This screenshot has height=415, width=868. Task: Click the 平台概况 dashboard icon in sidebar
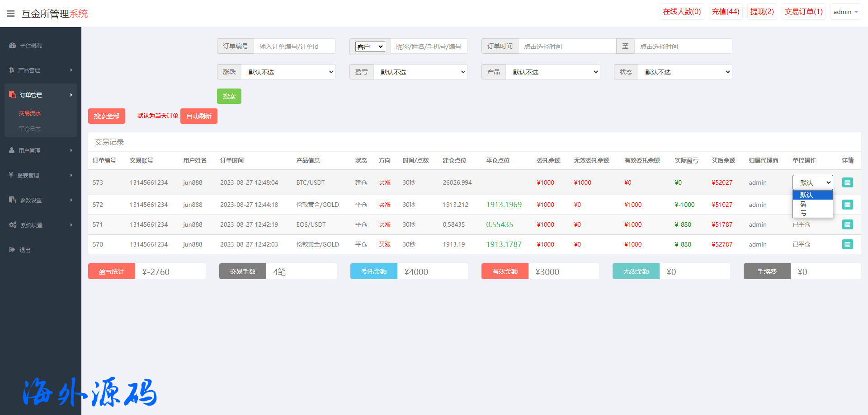tap(12, 45)
